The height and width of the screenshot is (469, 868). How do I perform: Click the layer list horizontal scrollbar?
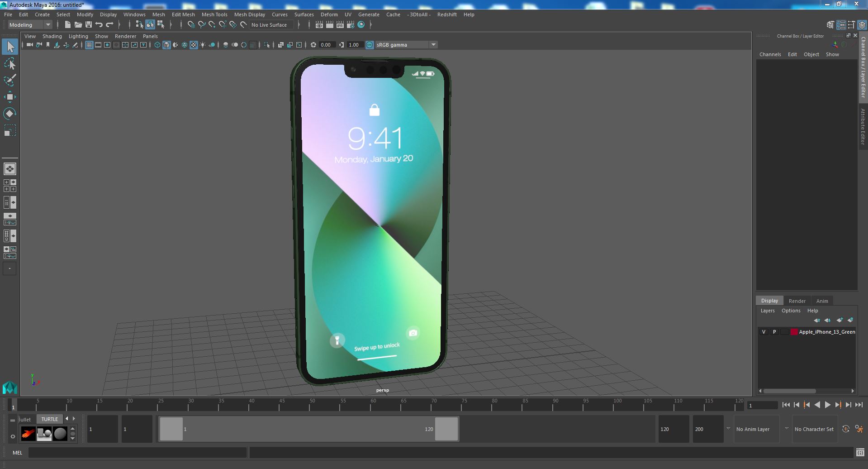pos(790,391)
